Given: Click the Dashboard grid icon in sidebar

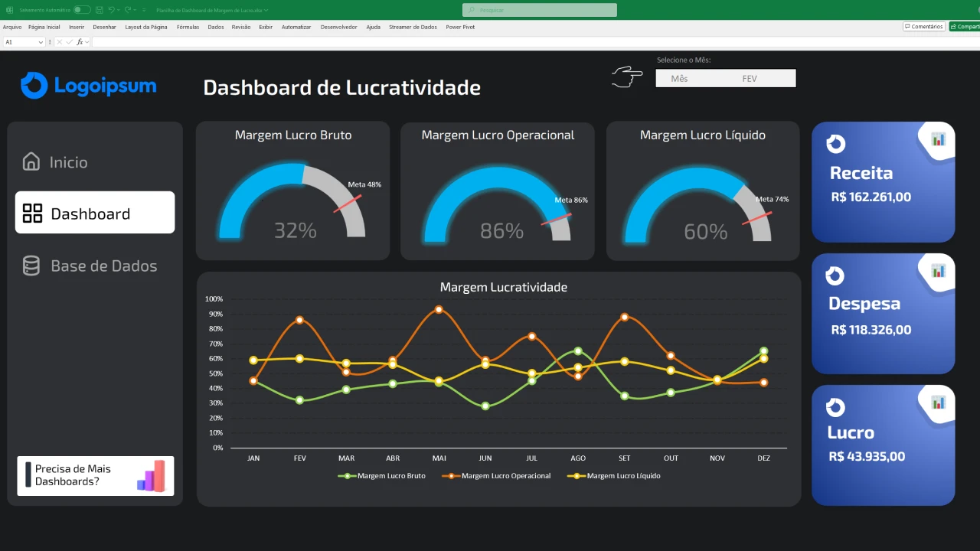Looking at the screenshot, I should 32,214.
